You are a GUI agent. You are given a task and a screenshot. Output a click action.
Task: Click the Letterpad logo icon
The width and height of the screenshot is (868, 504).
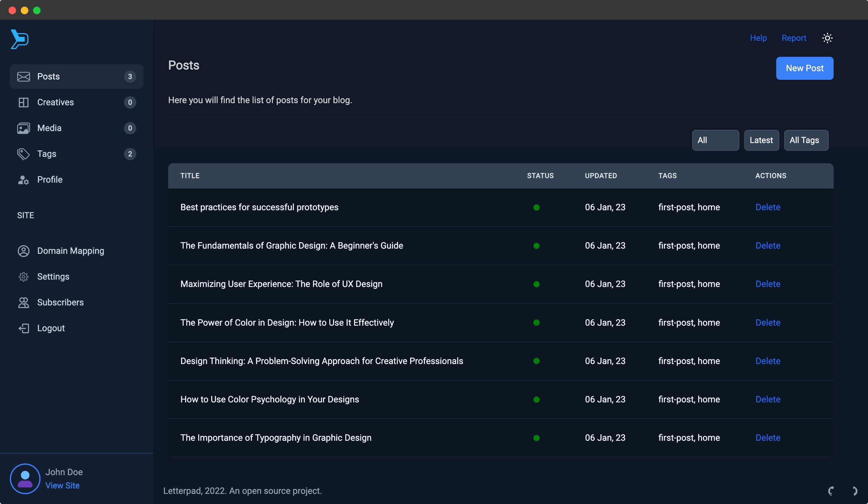pos(20,39)
